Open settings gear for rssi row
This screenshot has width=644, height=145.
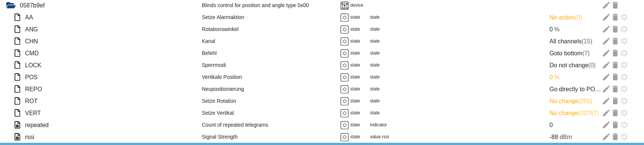[x=624, y=137]
